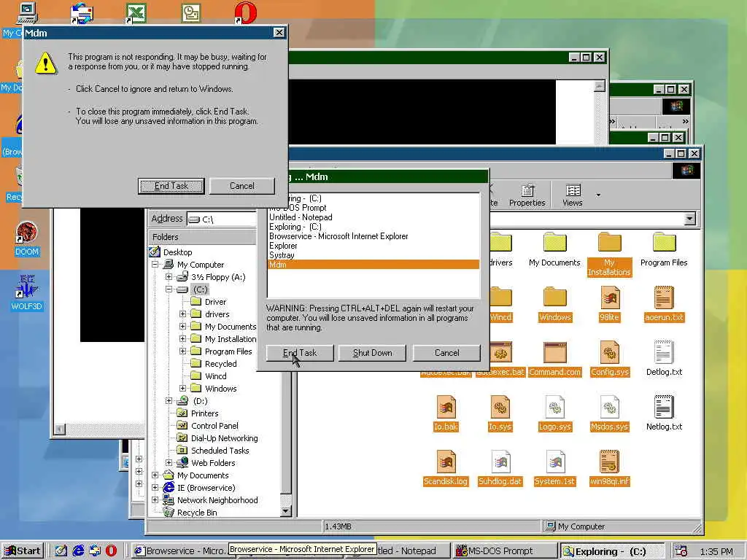
Task: Expand the Program Files tree node
Action: (x=182, y=351)
